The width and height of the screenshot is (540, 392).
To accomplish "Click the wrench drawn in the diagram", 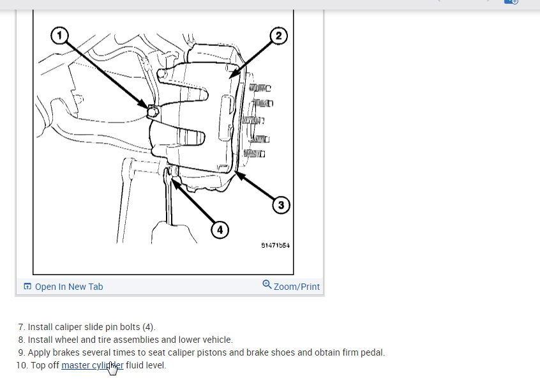I will pyautogui.click(x=168, y=197).
